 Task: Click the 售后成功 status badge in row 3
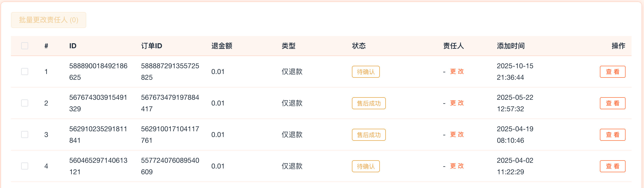click(369, 135)
